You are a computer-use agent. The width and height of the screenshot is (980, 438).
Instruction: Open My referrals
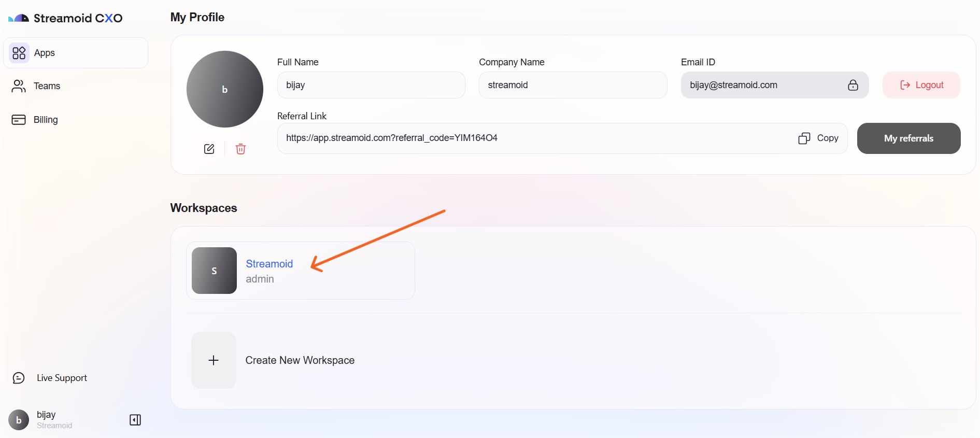908,138
